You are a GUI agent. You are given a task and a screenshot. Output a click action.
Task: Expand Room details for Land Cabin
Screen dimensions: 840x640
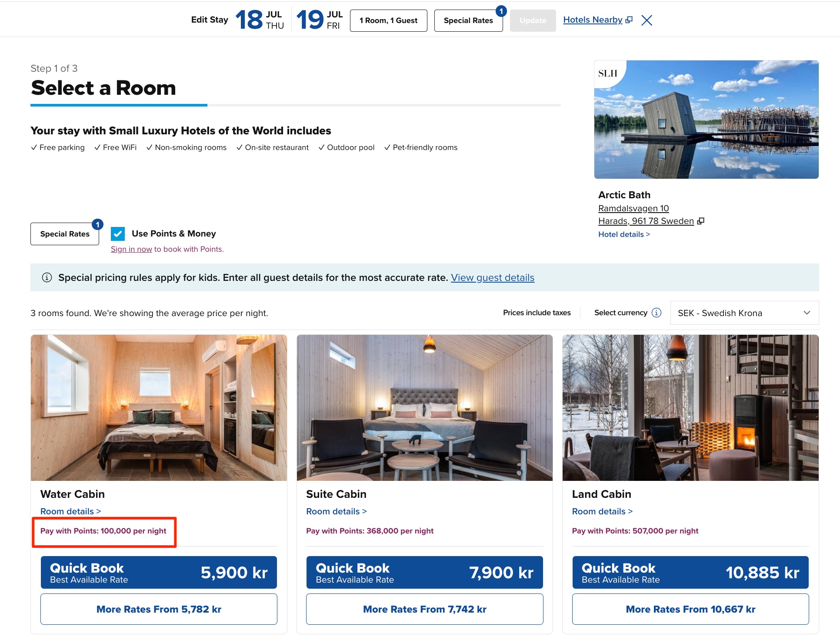(602, 511)
